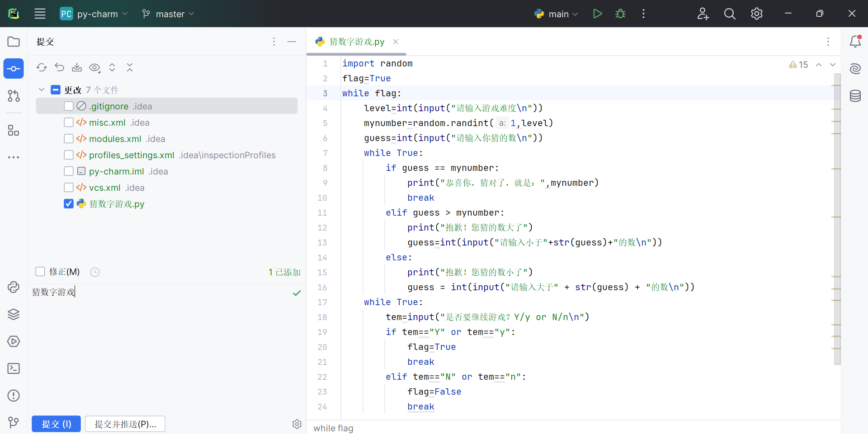Open the Database tool window
868x434 pixels.
[x=855, y=96]
